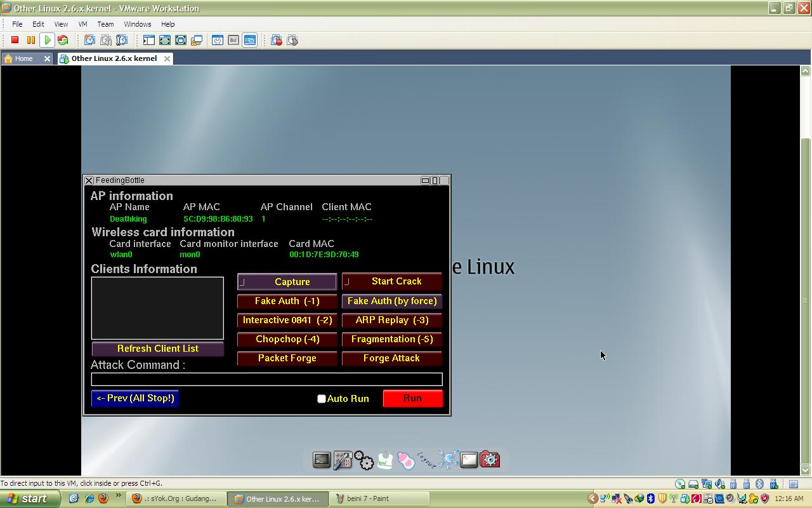Click the red camera screenshot dock icon

[x=490, y=459]
